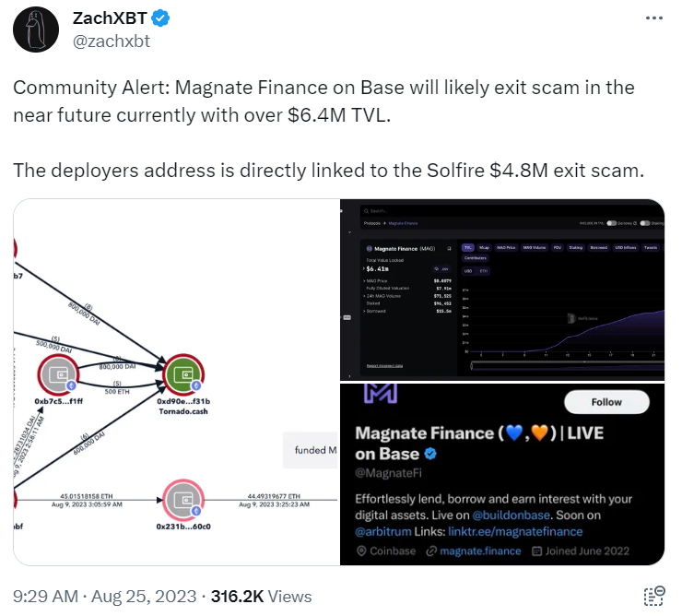
Task: Switch chart denomination to ETH
Action: click(x=483, y=271)
